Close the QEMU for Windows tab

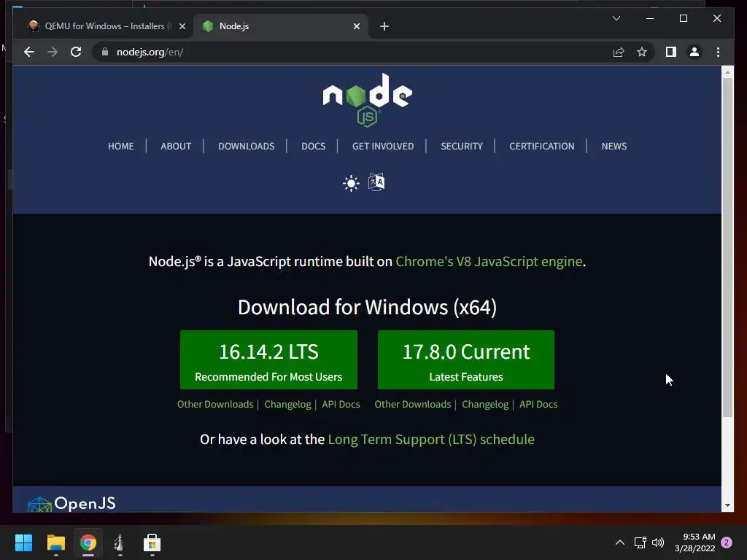tap(182, 26)
